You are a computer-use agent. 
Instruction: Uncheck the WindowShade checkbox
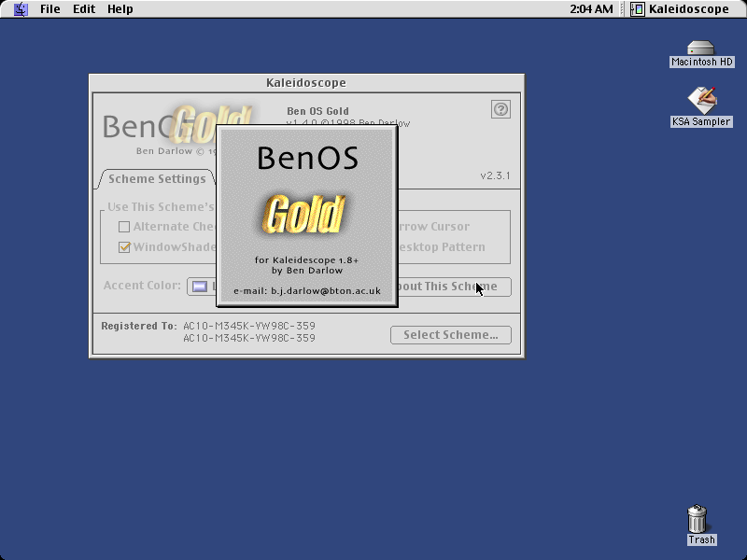coord(124,247)
